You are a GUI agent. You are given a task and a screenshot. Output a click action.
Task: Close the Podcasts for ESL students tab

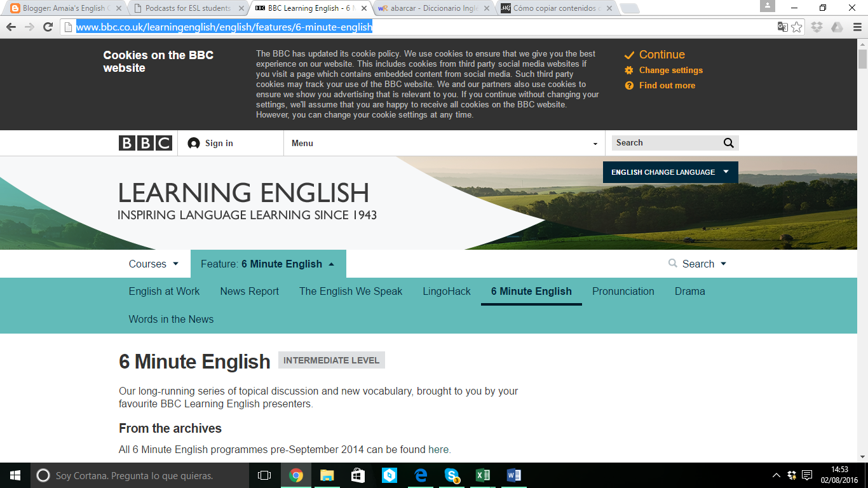pyautogui.click(x=241, y=8)
